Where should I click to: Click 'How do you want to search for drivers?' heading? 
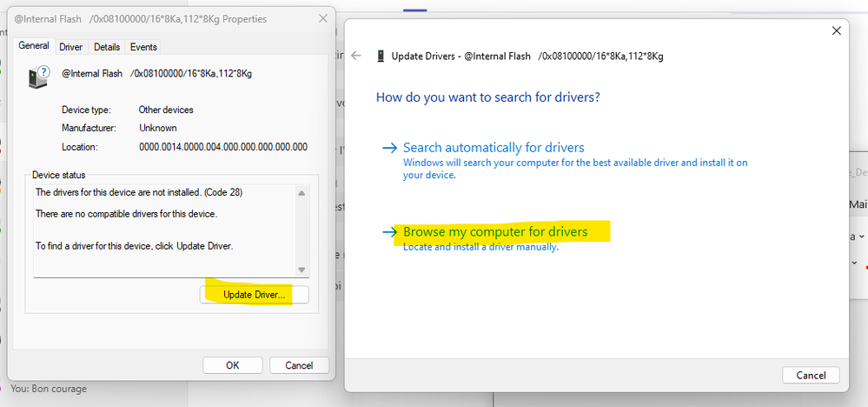488,97
